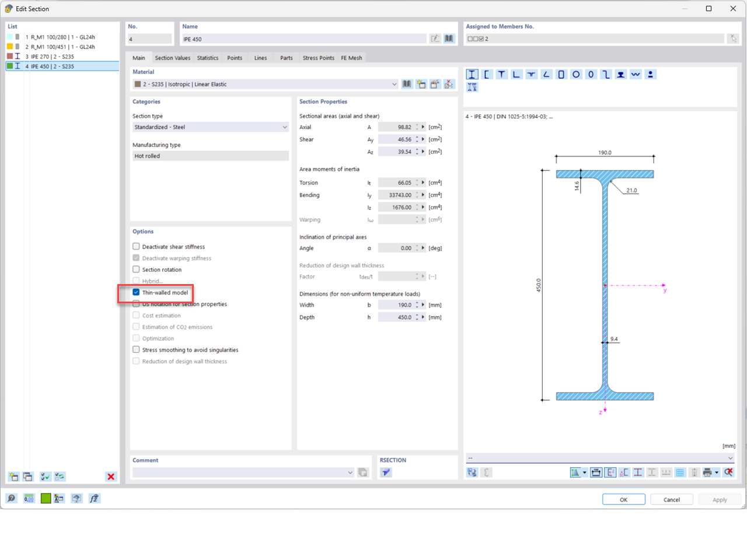Image resolution: width=747 pixels, height=560 pixels.
Task: Select the I-section shape filter icon
Action: click(x=472, y=74)
